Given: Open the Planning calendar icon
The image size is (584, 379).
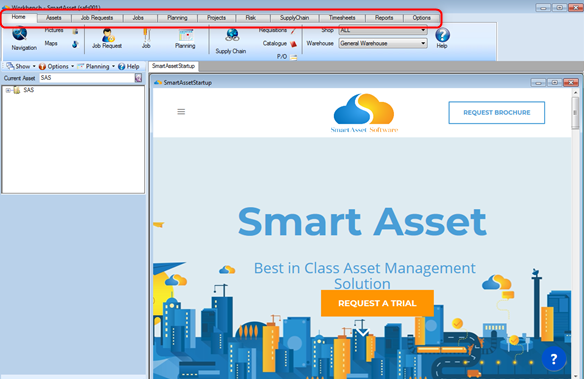Looking at the screenshot, I should coord(185,35).
